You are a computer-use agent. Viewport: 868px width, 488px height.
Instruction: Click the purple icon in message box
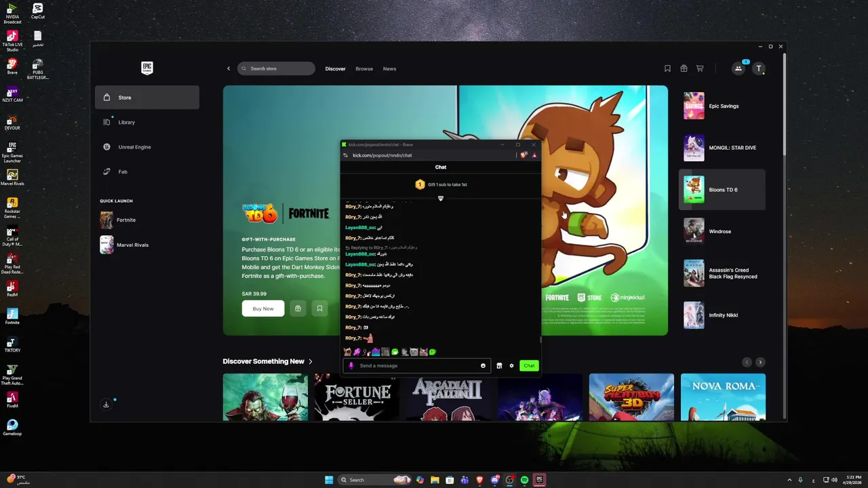351,366
